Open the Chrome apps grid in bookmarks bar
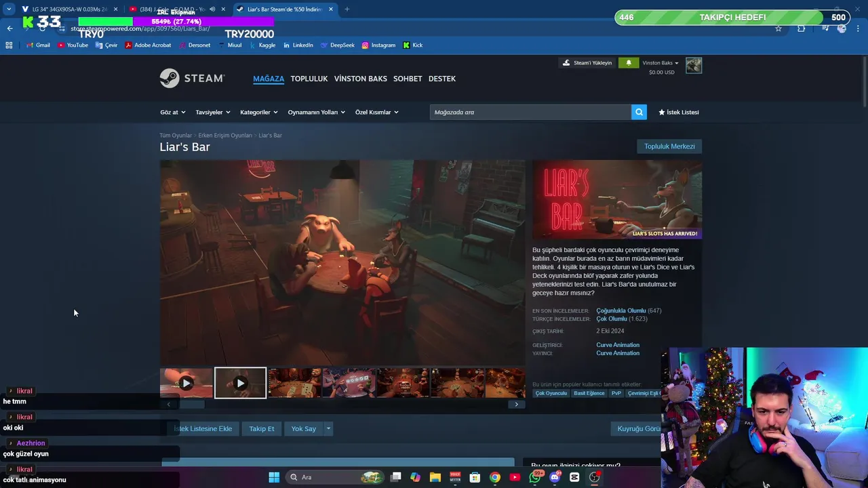The image size is (868, 488). pos(9,45)
